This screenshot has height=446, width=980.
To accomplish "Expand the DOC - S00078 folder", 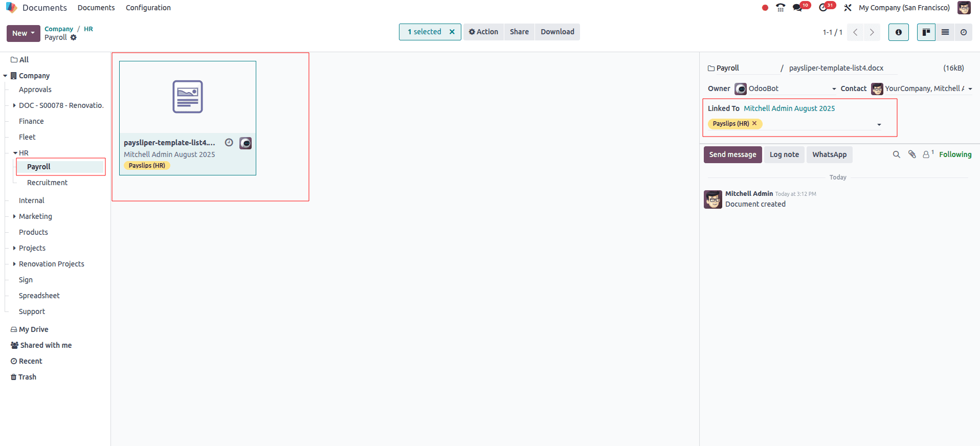I will pyautogui.click(x=14, y=105).
